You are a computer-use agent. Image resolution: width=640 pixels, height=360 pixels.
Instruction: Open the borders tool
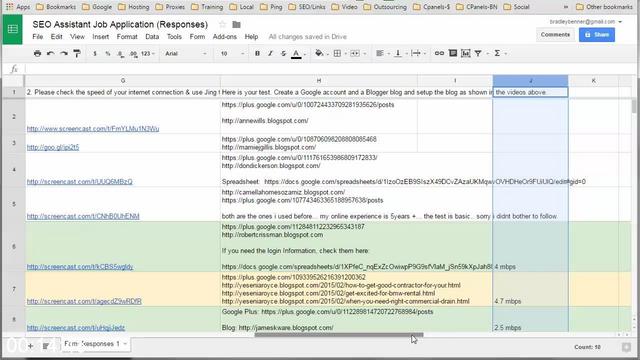click(x=337, y=53)
